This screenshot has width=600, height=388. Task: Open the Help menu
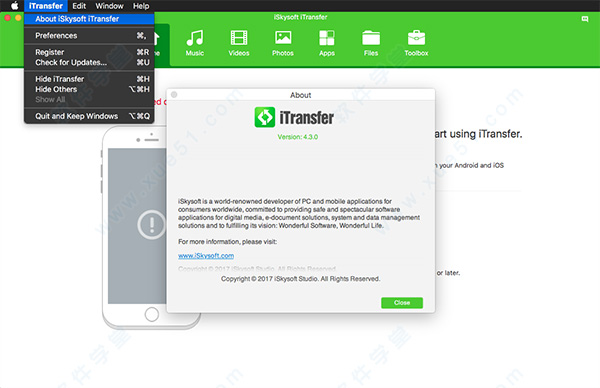(x=141, y=6)
